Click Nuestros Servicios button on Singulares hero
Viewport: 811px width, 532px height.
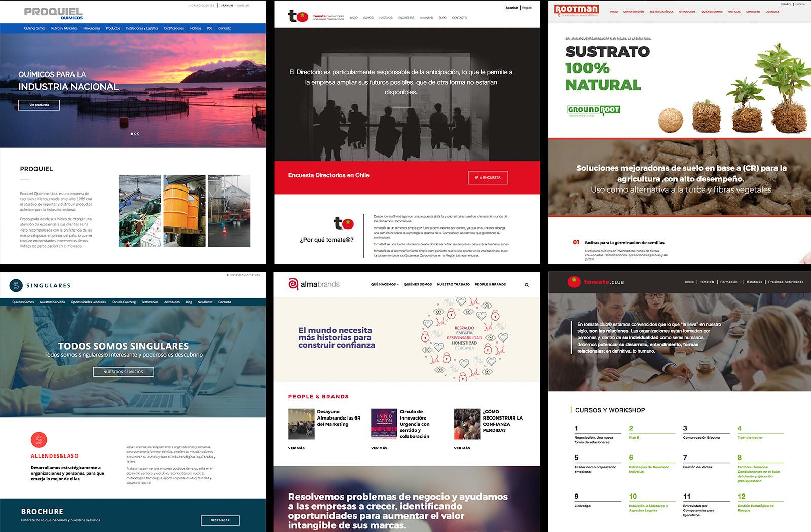coord(123,372)
